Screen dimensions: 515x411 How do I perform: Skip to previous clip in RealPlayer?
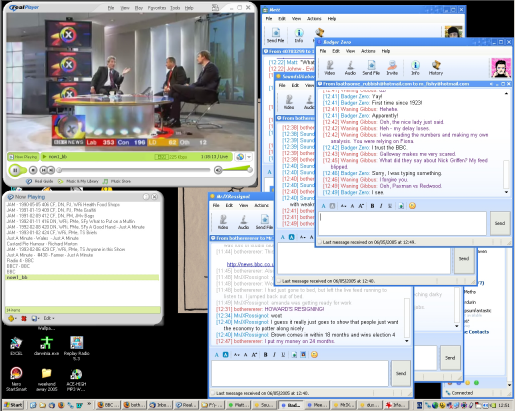point(43,170)
